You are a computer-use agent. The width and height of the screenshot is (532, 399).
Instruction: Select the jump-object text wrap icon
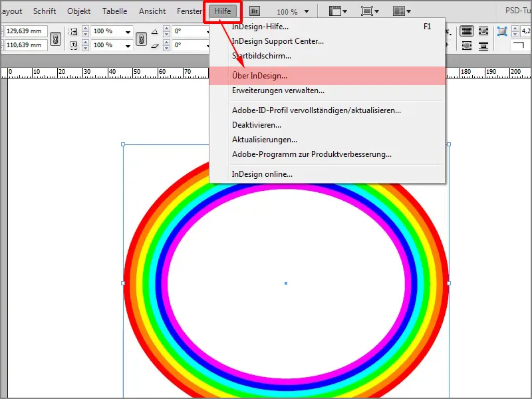[484, 45]
